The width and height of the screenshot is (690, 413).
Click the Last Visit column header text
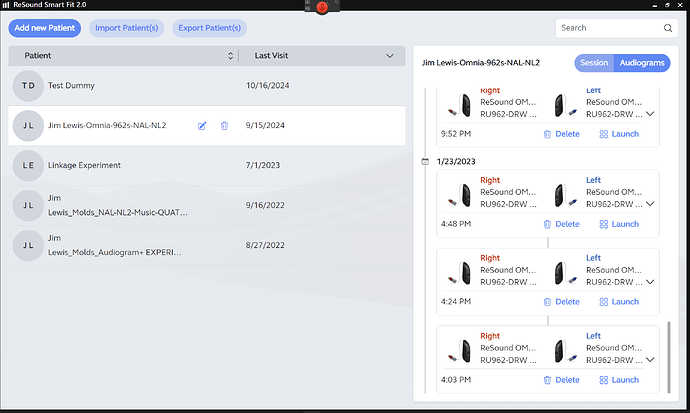[271, 56]
